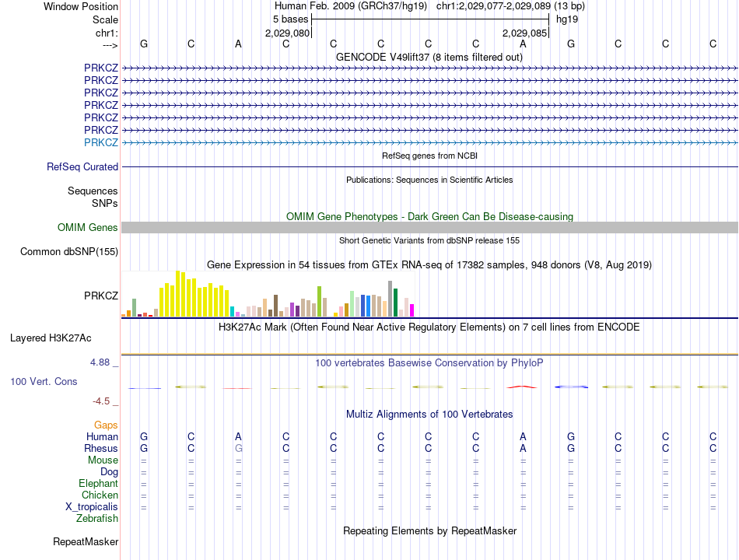Click the 2,029,080 coordinate tick label
Screen dimensions: 739x560
tap(288, 33)
